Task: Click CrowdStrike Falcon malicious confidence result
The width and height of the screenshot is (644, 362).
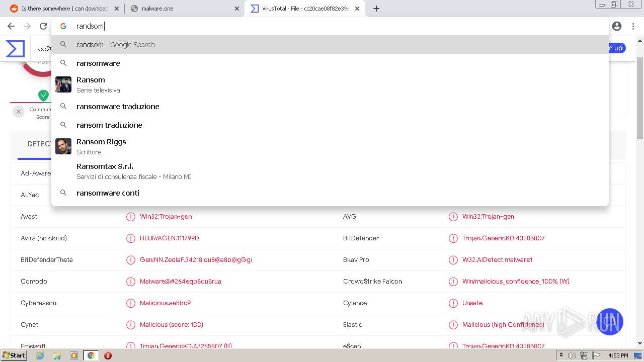Action: (516, 282)
